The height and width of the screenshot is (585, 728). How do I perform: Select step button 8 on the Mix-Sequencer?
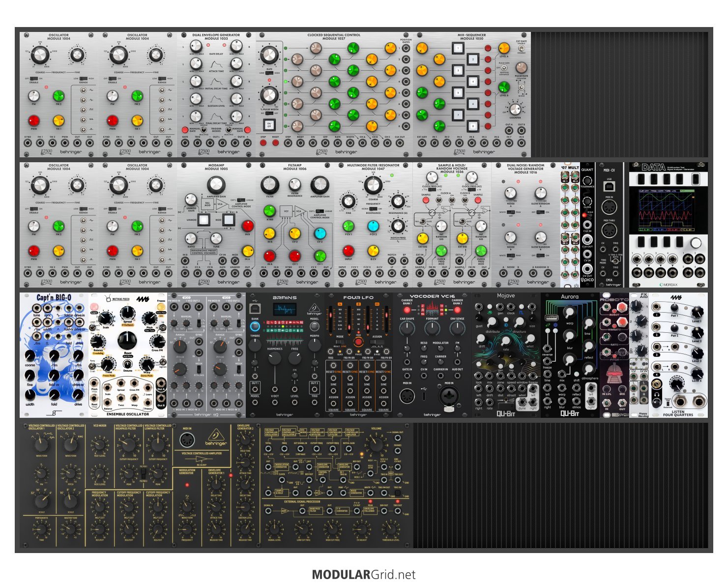click(x=472, y=126)
